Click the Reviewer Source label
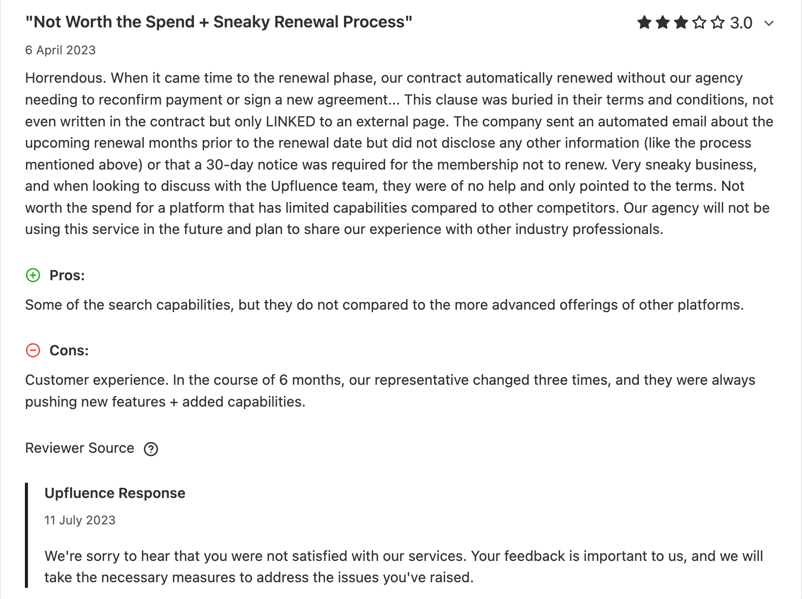802x599 pixels. [x=80, y=448]
